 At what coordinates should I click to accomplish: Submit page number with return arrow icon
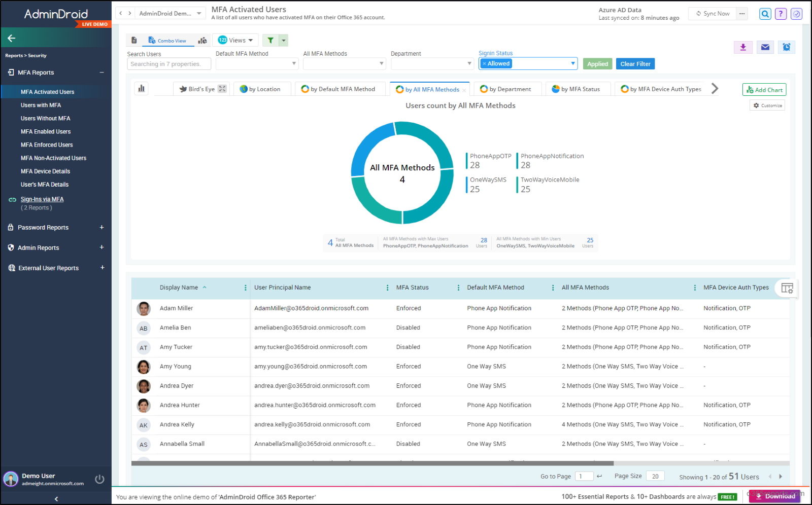coord(599,476)
